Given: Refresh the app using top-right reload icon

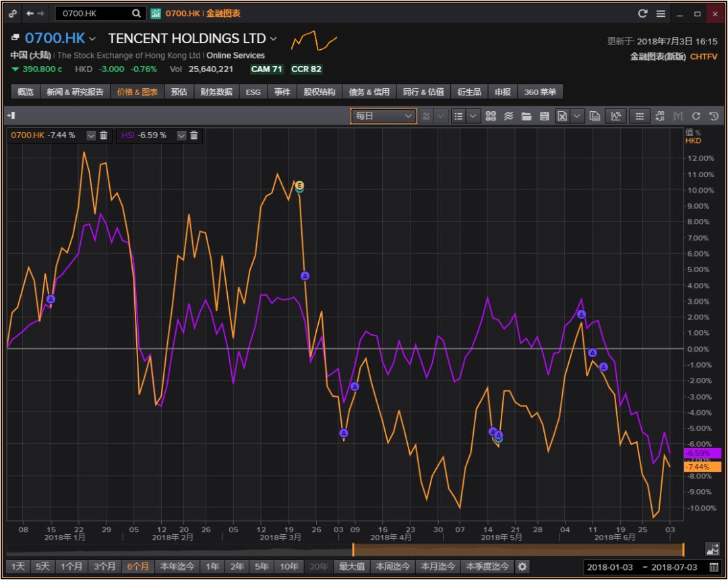Looking at the screenshot, I should click(642, 13).
